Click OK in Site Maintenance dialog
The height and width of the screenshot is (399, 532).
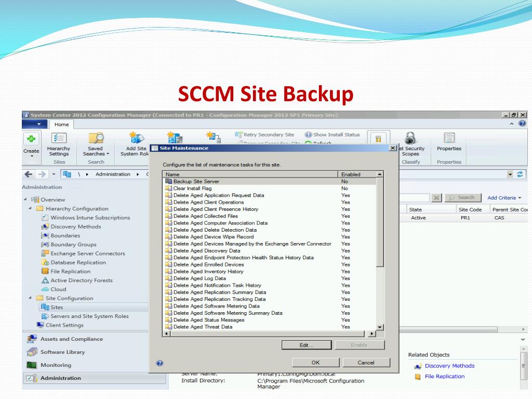(315, 362)
